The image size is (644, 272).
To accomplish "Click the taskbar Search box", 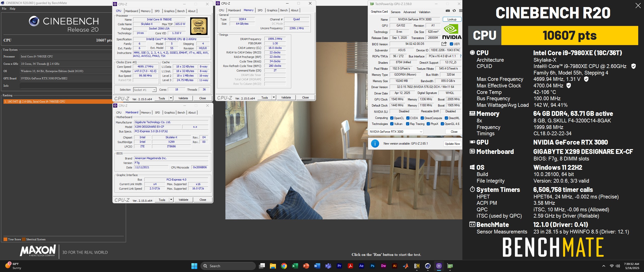I will [x=228, y=266].
